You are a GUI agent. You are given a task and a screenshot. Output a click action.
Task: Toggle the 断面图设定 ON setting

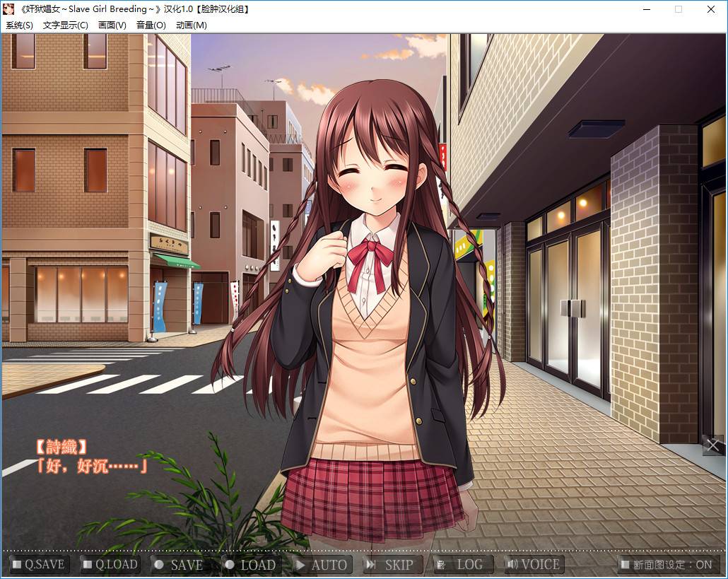coord(667,565)
